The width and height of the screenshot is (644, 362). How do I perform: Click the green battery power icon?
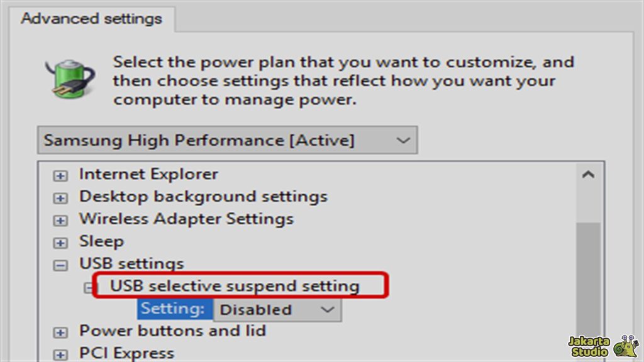click(70, 80)
